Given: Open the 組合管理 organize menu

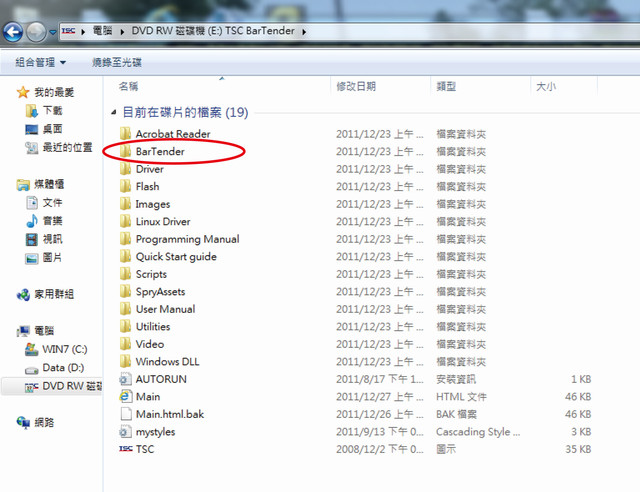Looking at the screenshot, I should [x=40, y=62].
